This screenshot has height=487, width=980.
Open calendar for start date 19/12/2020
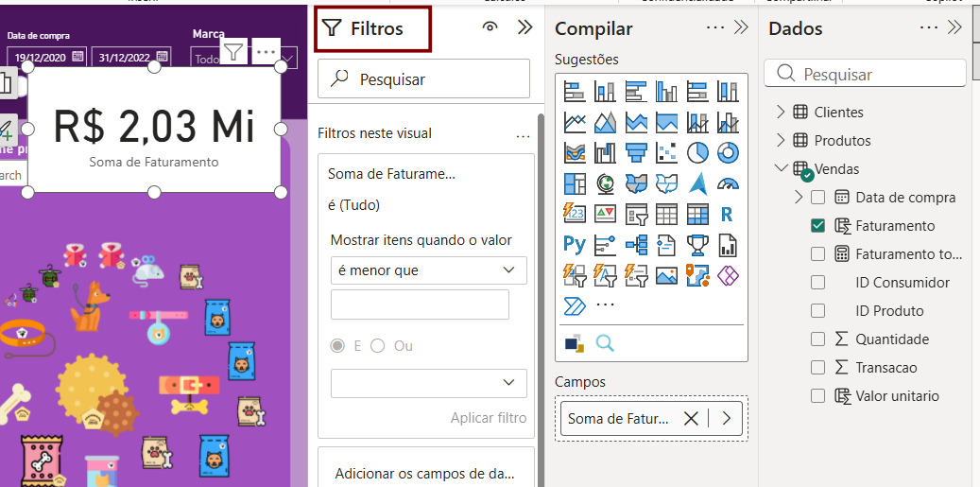pos(77,57)
